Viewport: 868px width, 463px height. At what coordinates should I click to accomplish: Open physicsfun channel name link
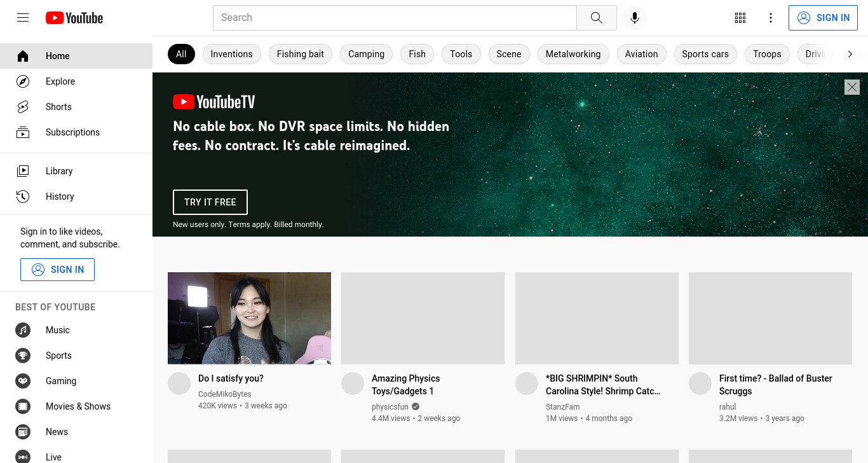click(x=390, y=407)
